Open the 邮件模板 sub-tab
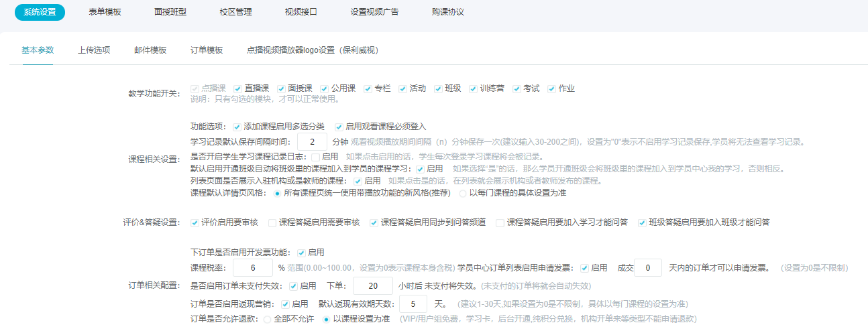This screenshot has width=868, height=335. [x=150, y=50]
